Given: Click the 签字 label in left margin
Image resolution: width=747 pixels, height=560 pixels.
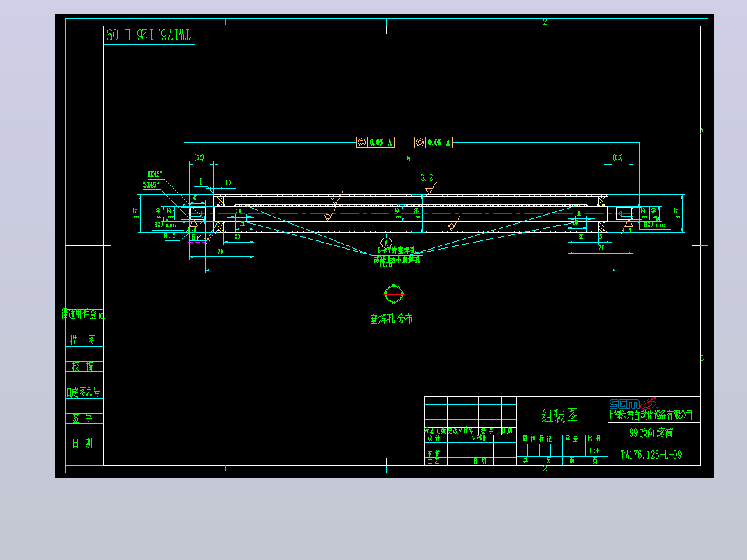Looking at the screenshot, I should (x=83, y=418).
